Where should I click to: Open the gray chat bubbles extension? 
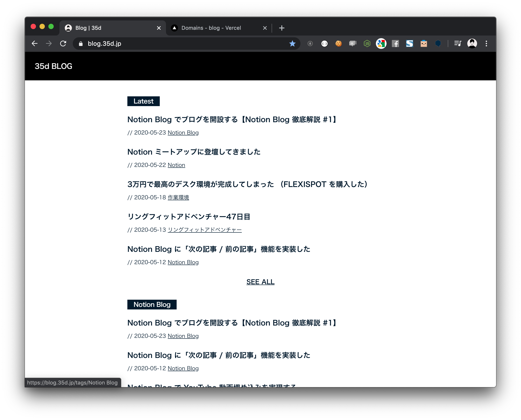353,44
